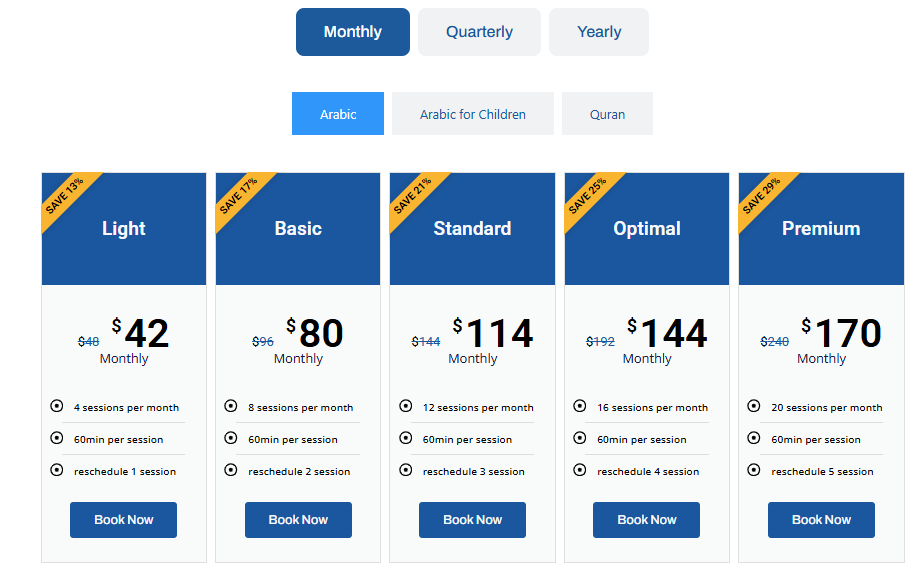Click Book Now for Standard plan
The width and height of the screenshot is (909, 566).
[x=472, y=520]
